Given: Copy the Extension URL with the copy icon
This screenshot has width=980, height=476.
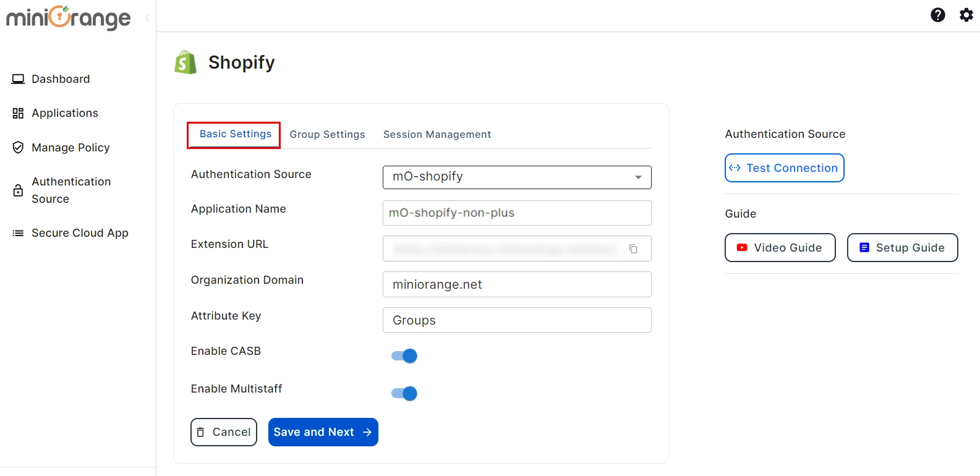Looking at the screenshot, I should point(633,249).
